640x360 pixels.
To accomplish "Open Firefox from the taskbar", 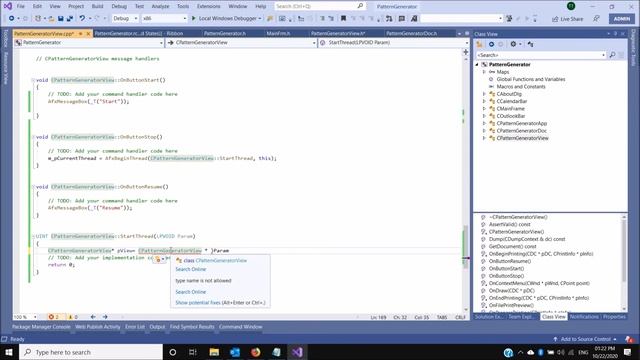I will pos(256,352).
